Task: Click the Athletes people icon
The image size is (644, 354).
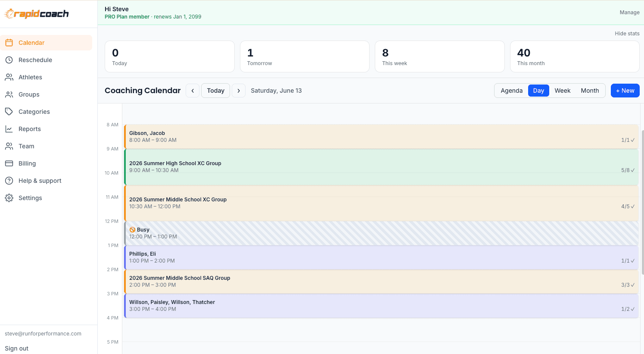Action: tap(9, 77)
